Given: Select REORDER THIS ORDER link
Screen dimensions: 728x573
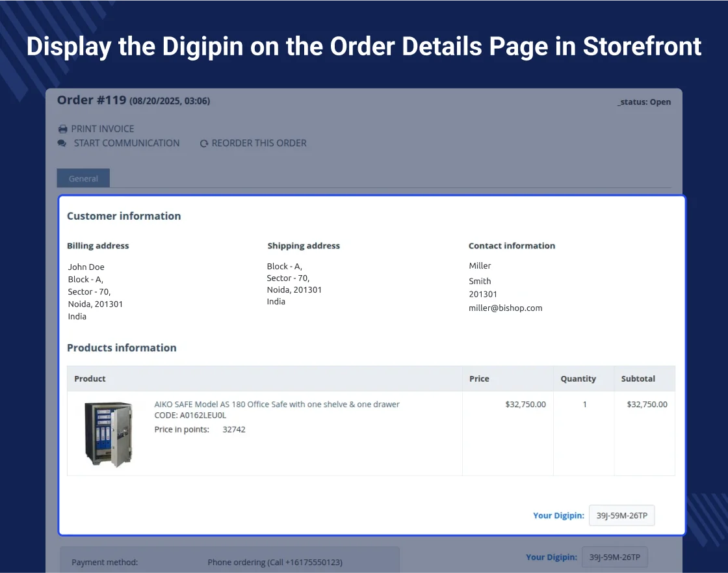Looking at the screenshot, I should point(259,143).
